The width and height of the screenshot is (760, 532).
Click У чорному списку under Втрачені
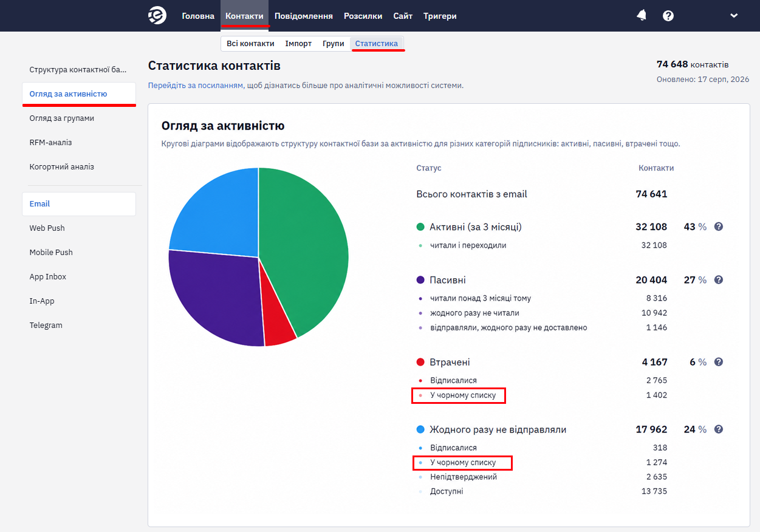[x=463, y=395]
